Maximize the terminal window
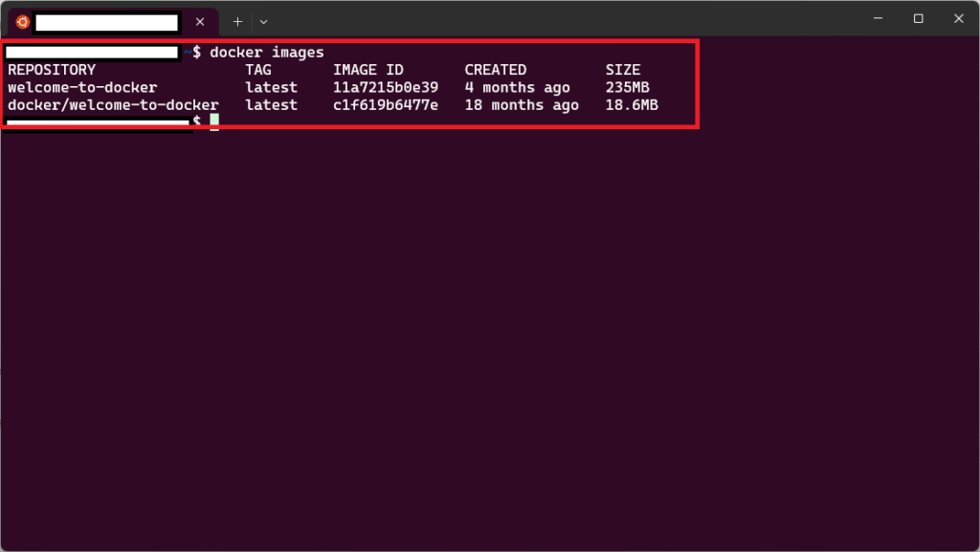This screenshot has width=980, height=552. point(918,19)
